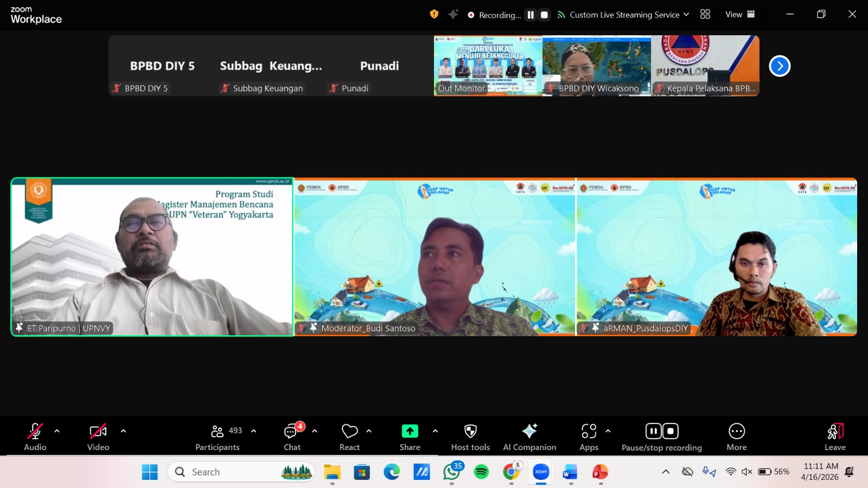This screenshot has height=488, width=868.
Task: Launch AI Companion
Action: click(x=529, y=437)
